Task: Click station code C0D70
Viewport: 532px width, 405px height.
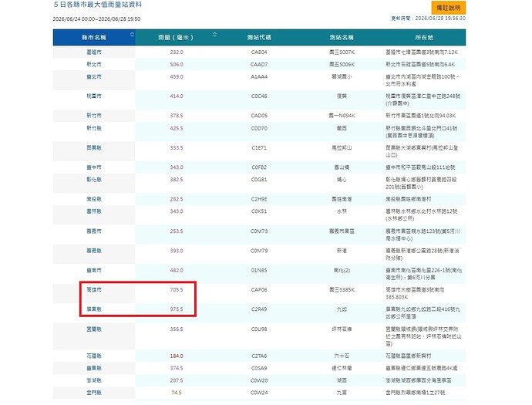Action: point(259,128)
